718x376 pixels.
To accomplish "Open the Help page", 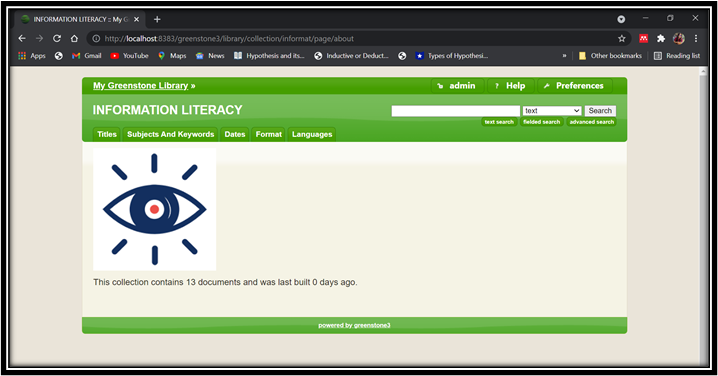I will 510,86.
